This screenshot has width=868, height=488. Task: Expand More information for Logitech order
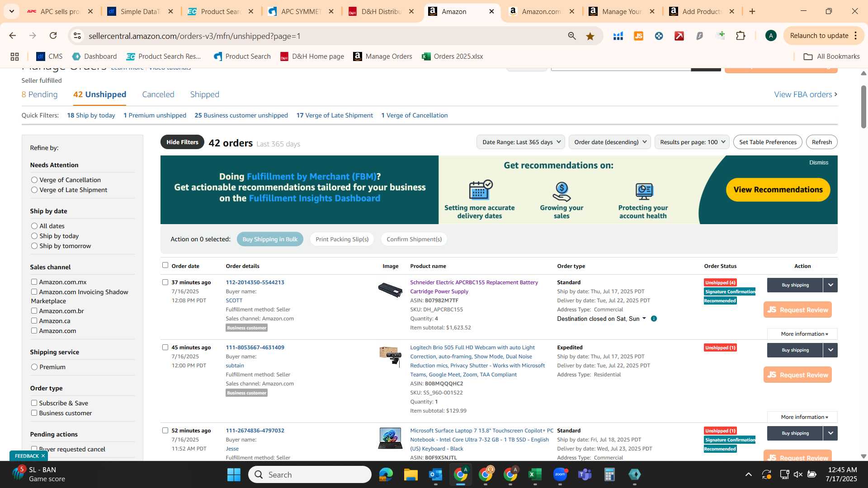802,417
